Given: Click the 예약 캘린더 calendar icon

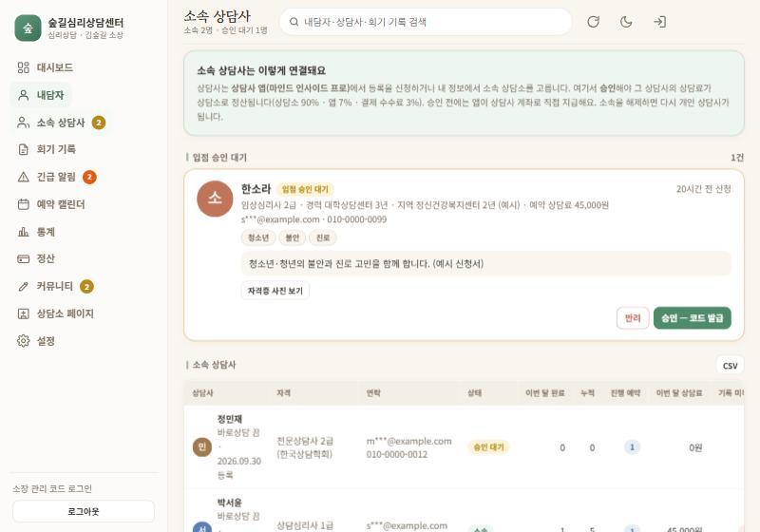Looking at the screenshot, I should (x=23, y=204).
